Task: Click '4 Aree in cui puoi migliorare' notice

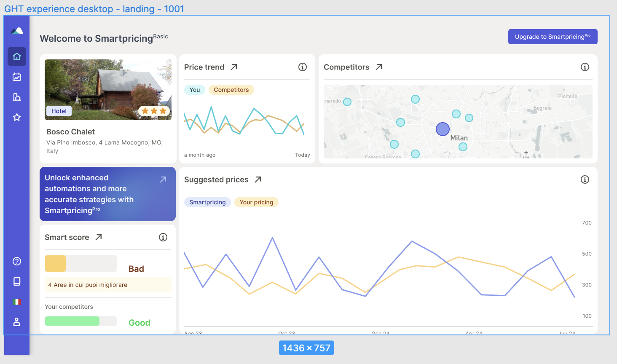Action: pyautogui.click(x=108, y=285)
